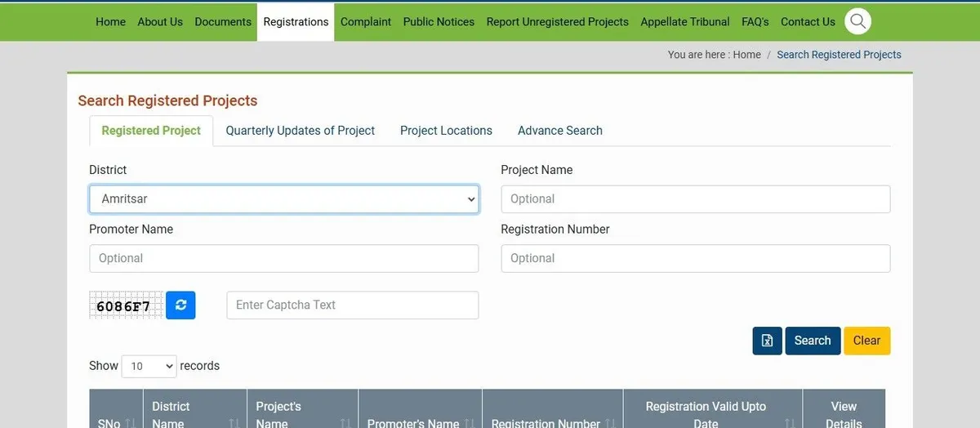
Task: Click the Enter Captcha Text field
Action: click(x=352, y=305)
